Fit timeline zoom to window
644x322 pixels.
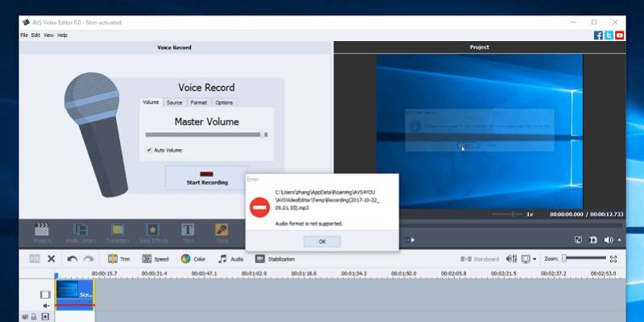click(613, 258)
